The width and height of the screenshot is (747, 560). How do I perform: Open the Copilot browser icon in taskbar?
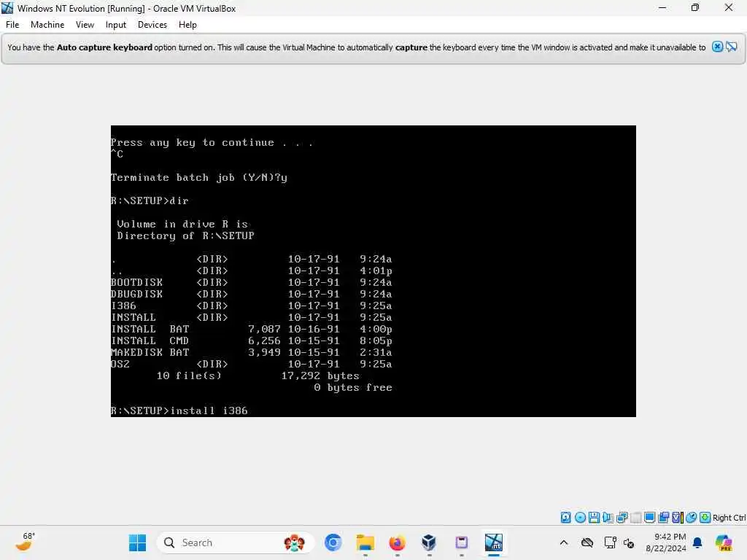pos(333,542)
